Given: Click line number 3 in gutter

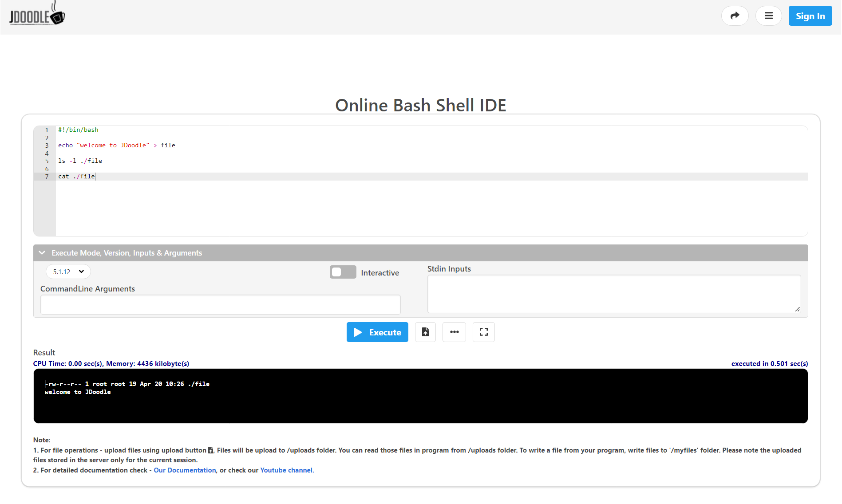Looking at the screenshot, I should [47, 146].
